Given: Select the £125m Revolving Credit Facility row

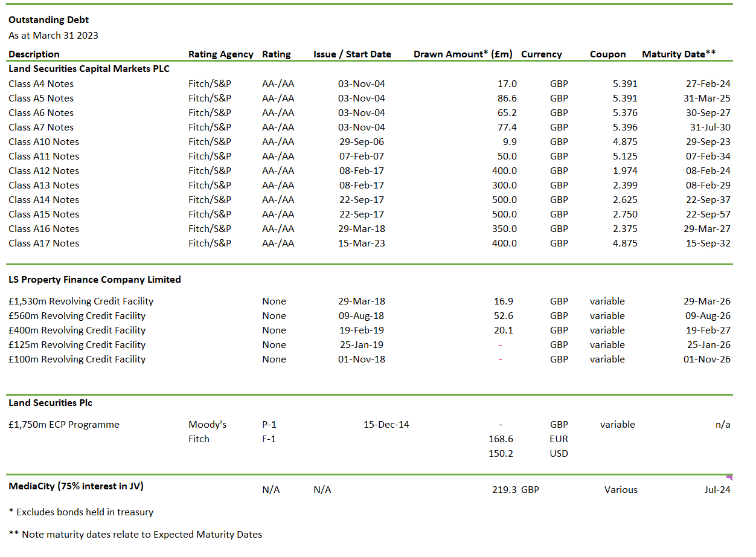Looking at the screenshot, I should click(77, 344).
